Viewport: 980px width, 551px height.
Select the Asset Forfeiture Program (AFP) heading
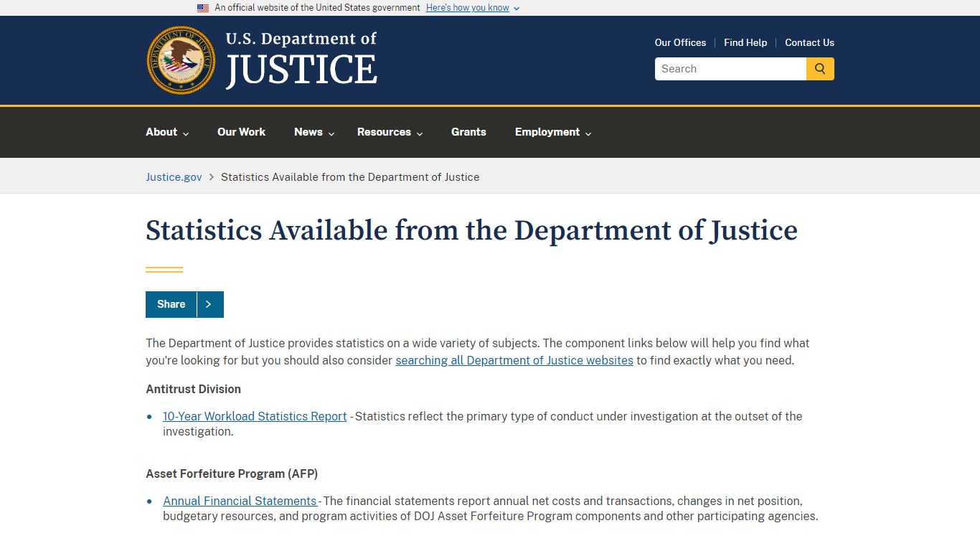pyautogui.click(x=232, y=474)
